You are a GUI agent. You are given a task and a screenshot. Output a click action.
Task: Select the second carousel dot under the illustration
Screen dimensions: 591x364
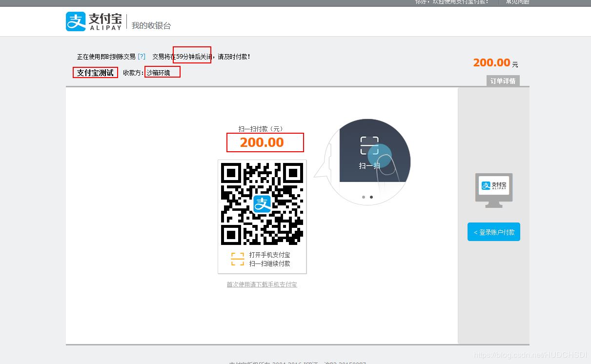[x=371, y=197]
